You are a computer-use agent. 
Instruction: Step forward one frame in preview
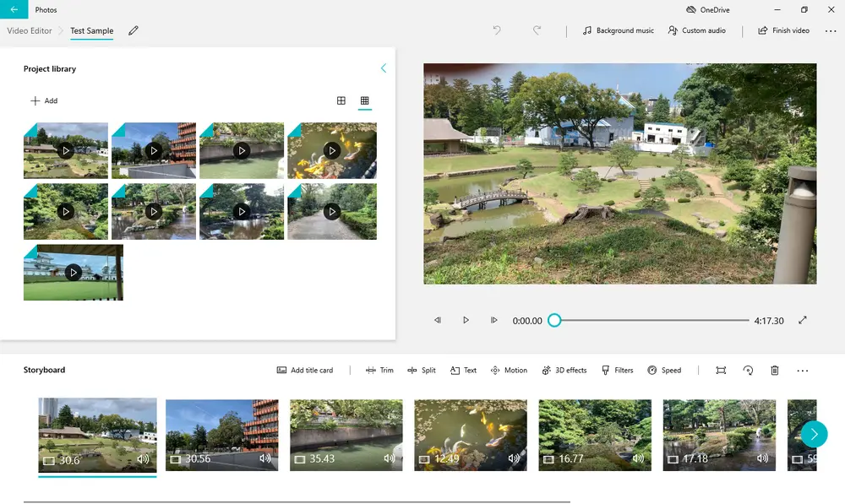(x=493, y=321)
